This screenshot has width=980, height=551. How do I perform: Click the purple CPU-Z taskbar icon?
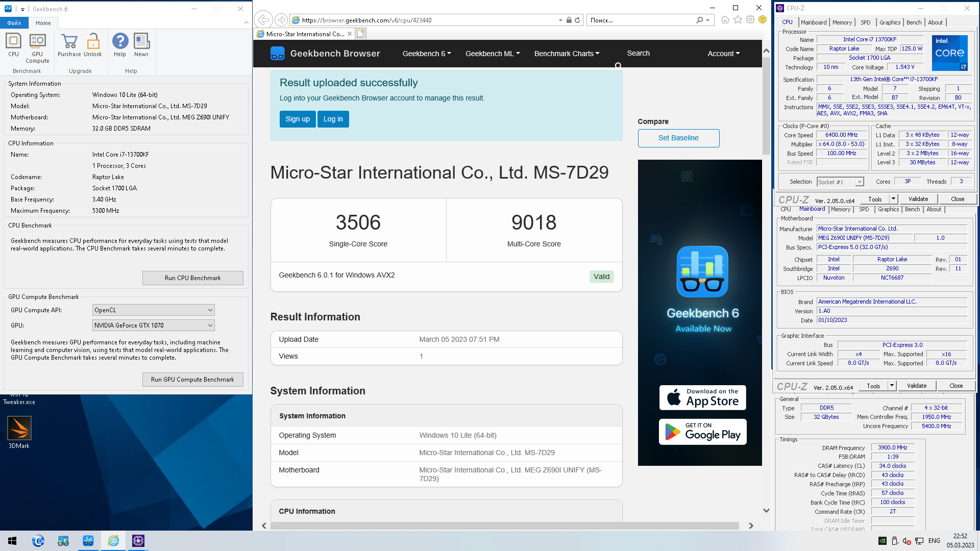click(x=138, y=541)
